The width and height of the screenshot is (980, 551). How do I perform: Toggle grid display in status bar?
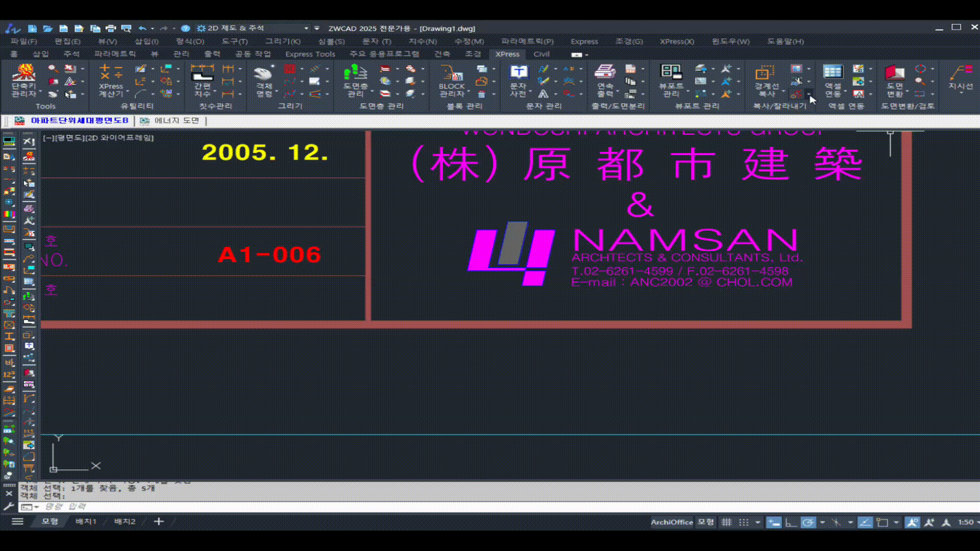tap(726, 522)
